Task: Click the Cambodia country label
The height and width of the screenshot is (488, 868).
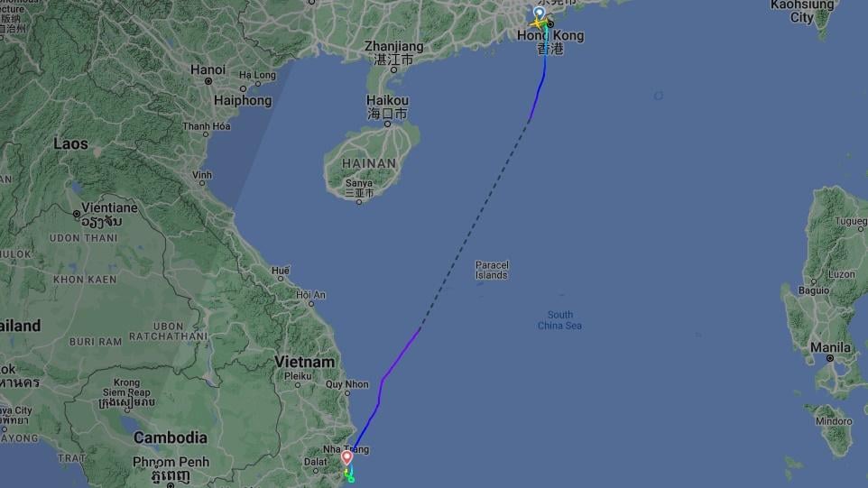Action: (x=171, y=437)
